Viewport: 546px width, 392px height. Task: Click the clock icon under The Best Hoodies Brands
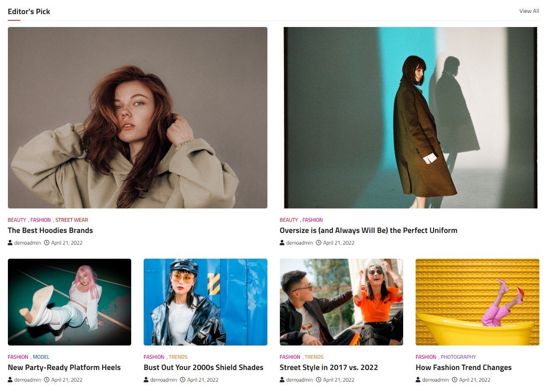(x=47, y=243)
